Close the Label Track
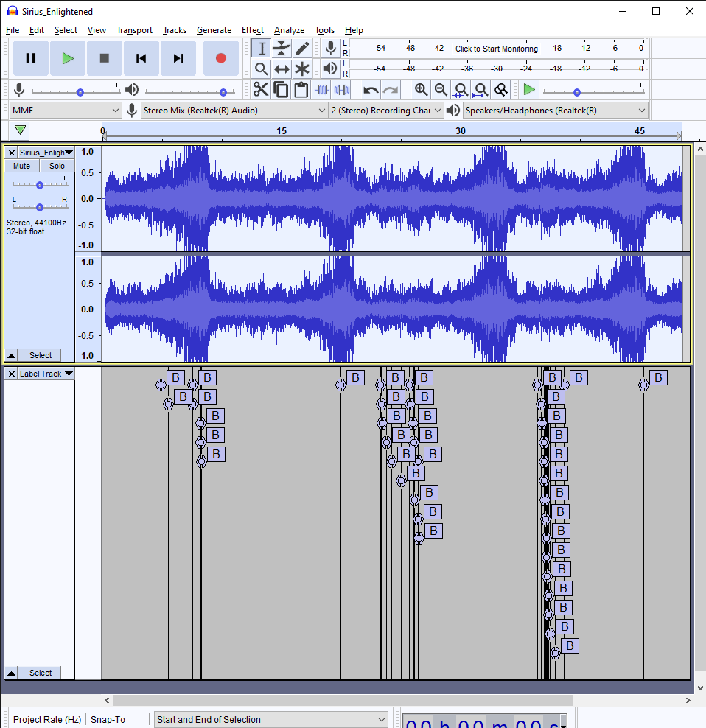706x728 pixels. [12, 374]
